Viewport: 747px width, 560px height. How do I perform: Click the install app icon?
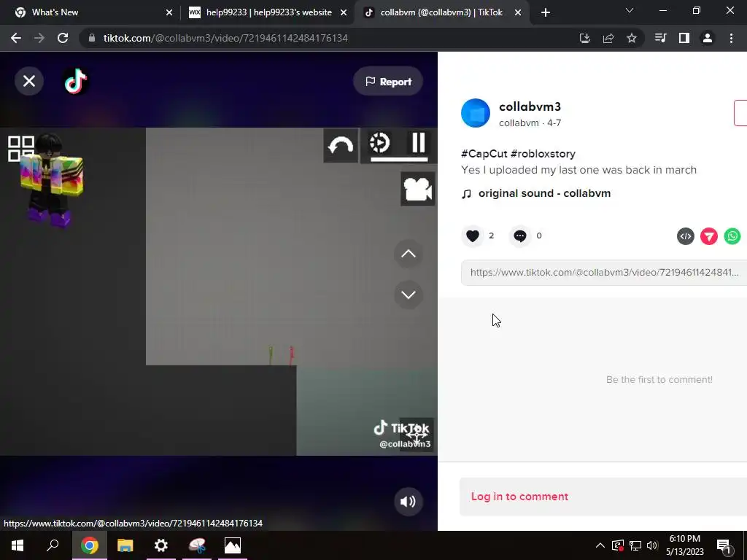click(584, 38)
